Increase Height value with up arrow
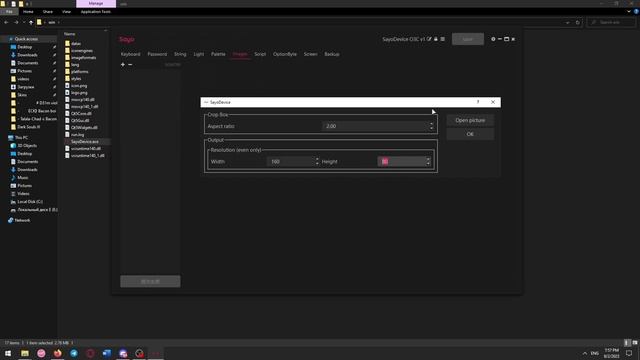Viewport: 640px width, 360px height. (428, 159)
